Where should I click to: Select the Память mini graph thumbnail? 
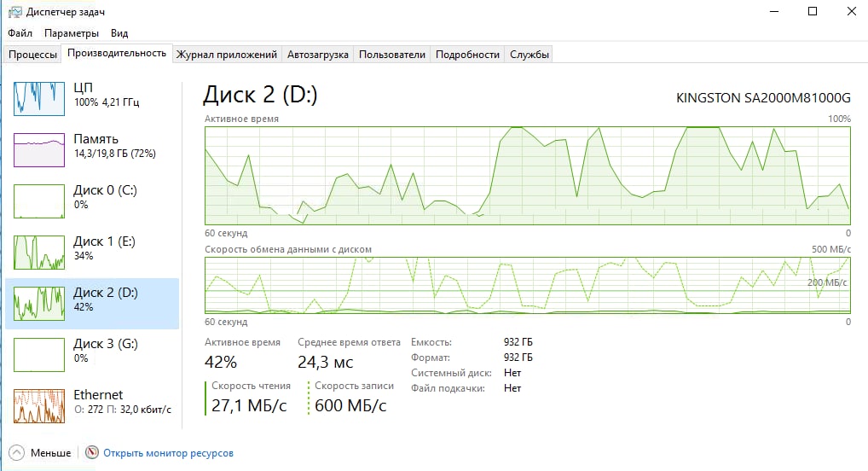coord(38,149)
